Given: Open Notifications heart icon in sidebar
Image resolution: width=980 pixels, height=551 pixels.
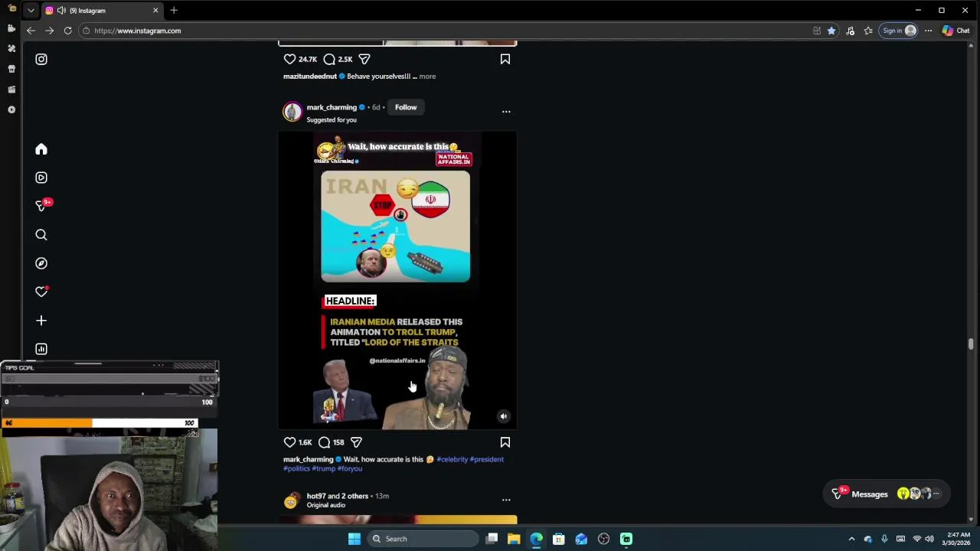Looking at the screenshot, I should click(41, 292).
